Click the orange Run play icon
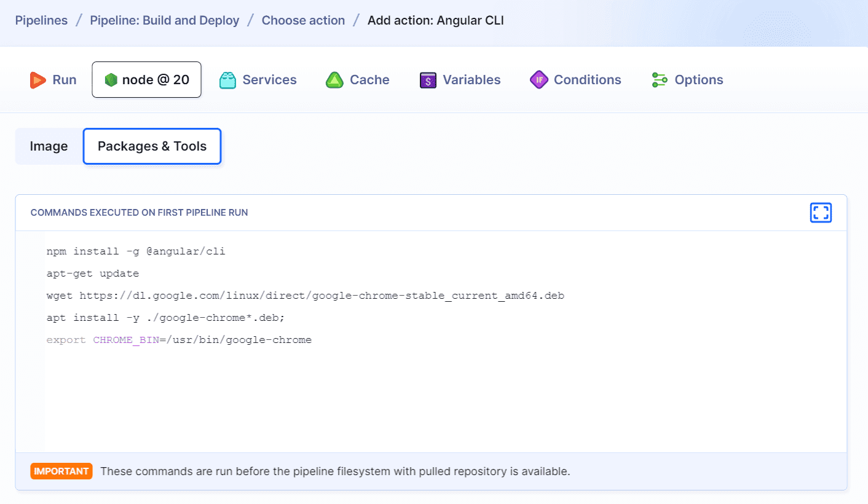Image resolution: width=868 pixels, height=504 pixels. (38, 80)
